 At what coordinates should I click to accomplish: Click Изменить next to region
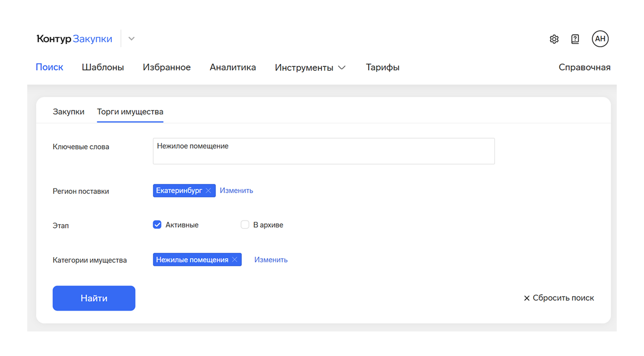click(237, 191)
